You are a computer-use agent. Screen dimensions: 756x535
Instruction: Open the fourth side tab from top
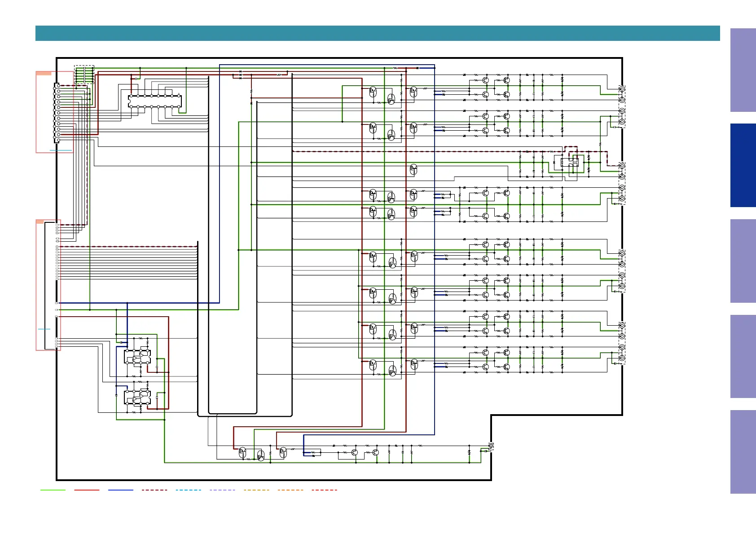743,356
